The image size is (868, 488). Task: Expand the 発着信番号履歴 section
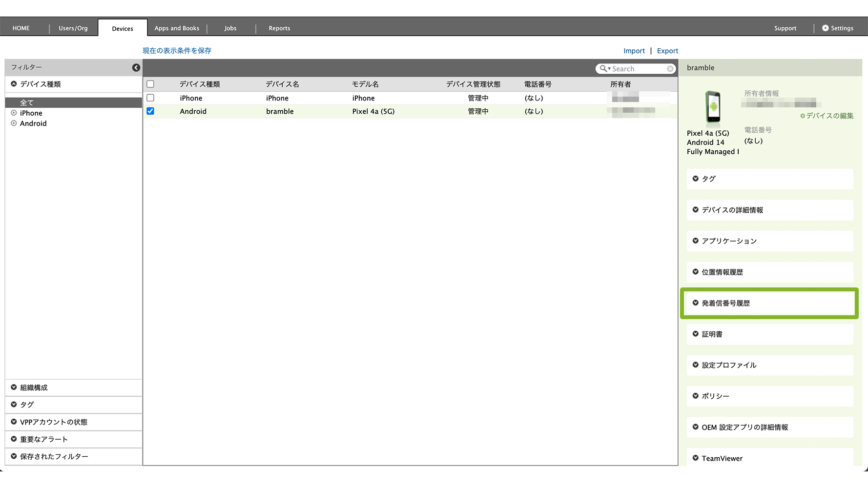click(x=725, y=303)
